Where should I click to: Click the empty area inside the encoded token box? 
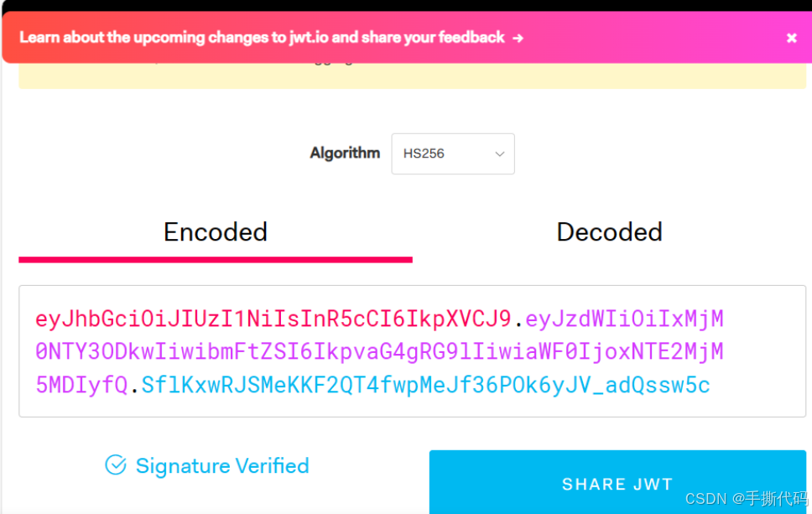(762, 386)
